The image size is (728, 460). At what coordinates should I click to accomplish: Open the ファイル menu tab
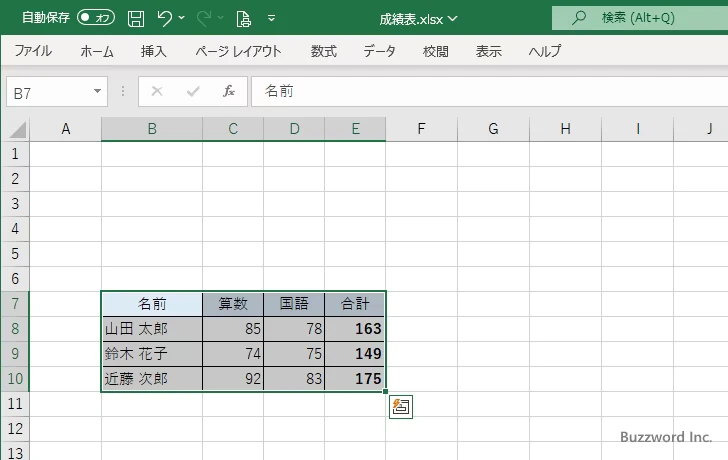point(33,51)
